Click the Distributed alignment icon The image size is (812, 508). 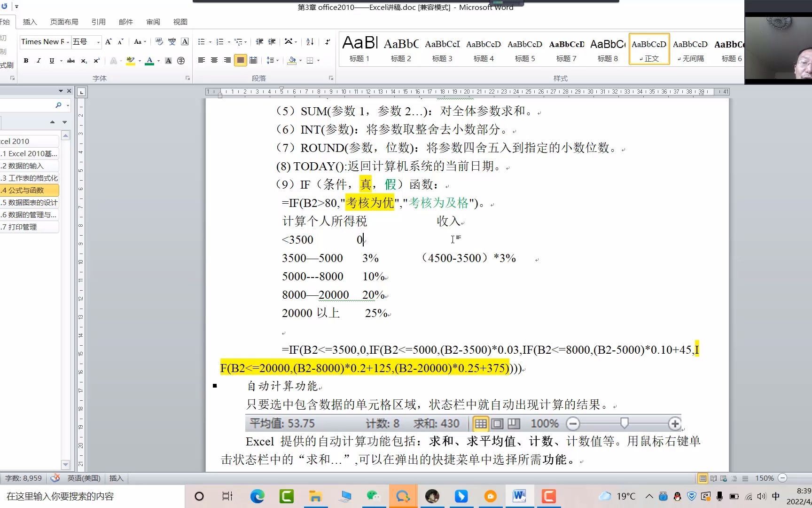(253, 60)
